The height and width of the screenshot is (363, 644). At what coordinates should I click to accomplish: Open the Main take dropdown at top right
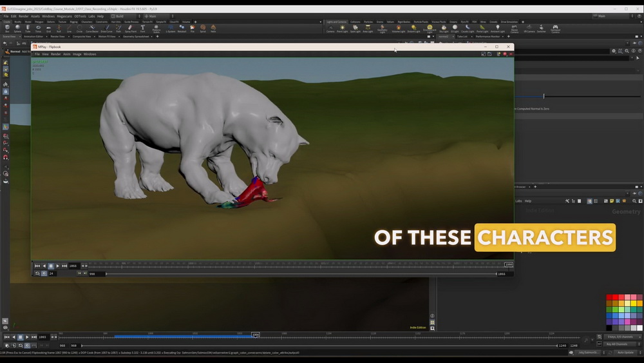click(614, 16)
